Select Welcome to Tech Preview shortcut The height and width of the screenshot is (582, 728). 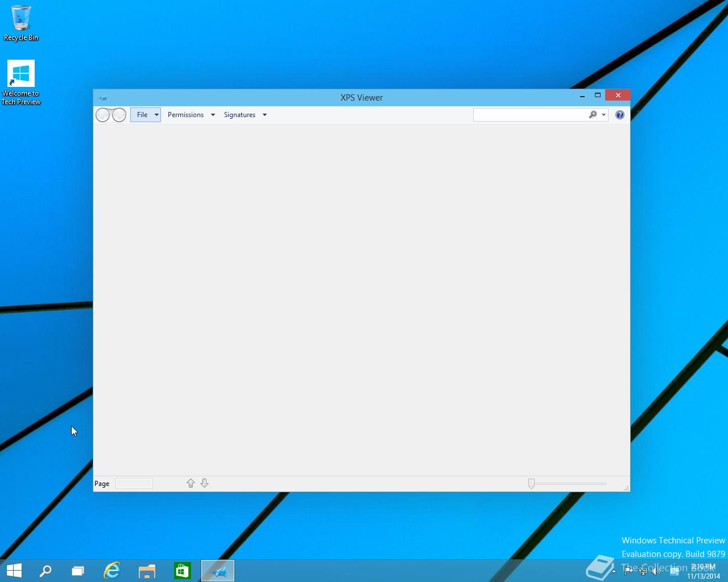(x=21, y=82)
